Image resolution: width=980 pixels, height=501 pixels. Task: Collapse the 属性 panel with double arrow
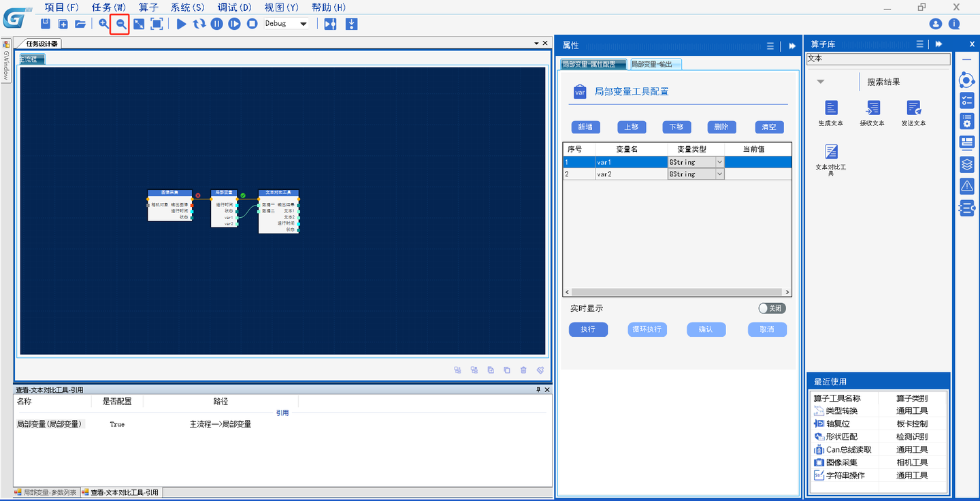click(x=792, y=46)
